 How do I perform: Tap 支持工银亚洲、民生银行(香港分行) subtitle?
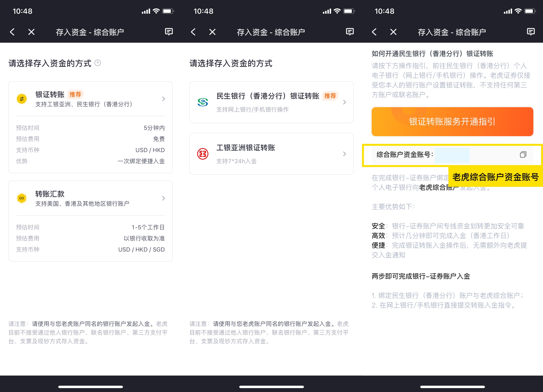(x=84, y=104)
